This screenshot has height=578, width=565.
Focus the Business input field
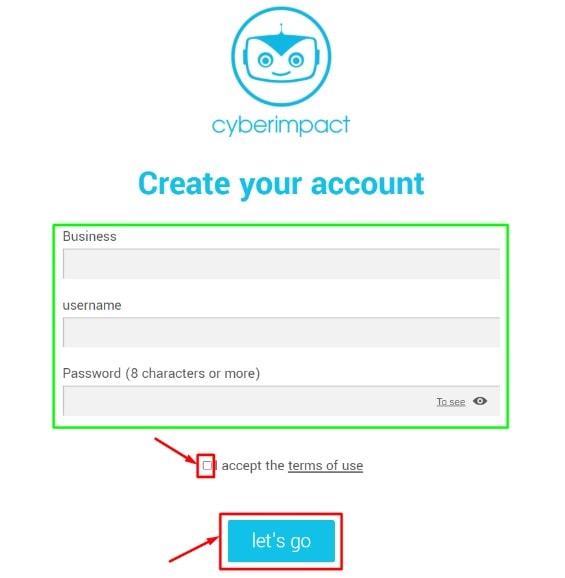point(281,264)
